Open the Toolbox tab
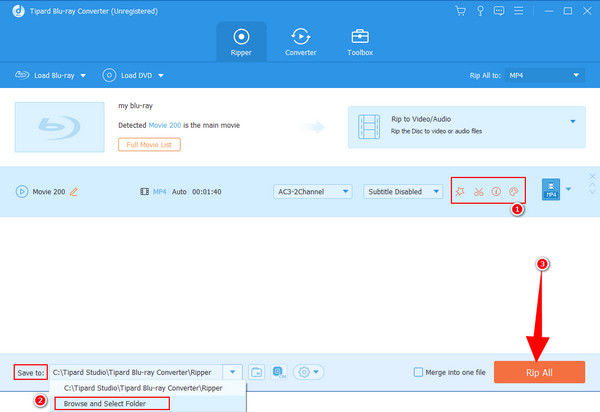The image size is (600, 412). point(360,42)
